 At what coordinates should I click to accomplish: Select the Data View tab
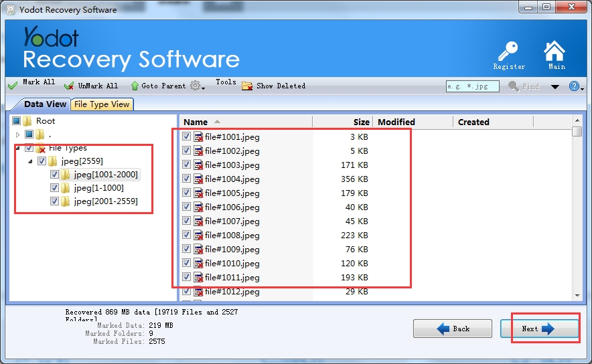(45, 104)
